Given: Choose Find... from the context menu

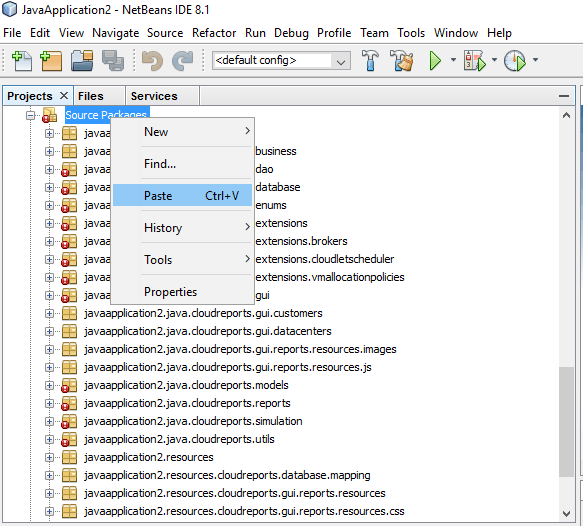Looking at the screenshot, I should click(x=182, y=164).
